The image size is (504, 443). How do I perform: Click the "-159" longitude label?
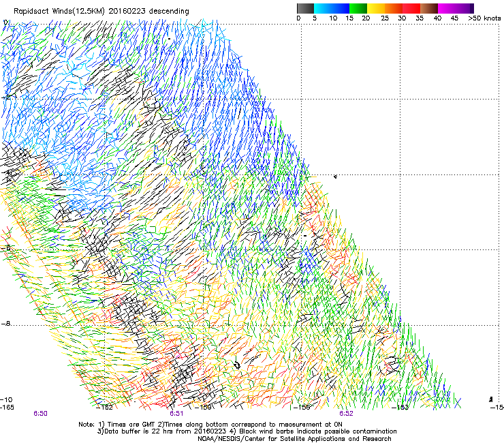pyautogui.click(x=204, y=408)
